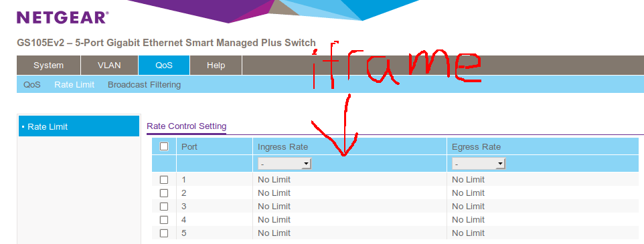Open Broadcast Filtering submenu
Screen dimensions: 644x244
[x=144, y=85]
